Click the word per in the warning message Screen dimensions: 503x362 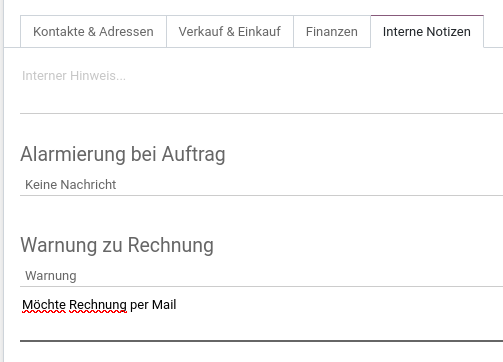point(139,306)
